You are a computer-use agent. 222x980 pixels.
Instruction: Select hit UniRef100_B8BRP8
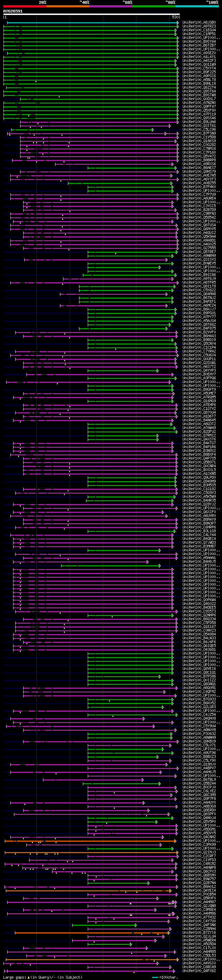pyautogui.click(x=199, y=160)
